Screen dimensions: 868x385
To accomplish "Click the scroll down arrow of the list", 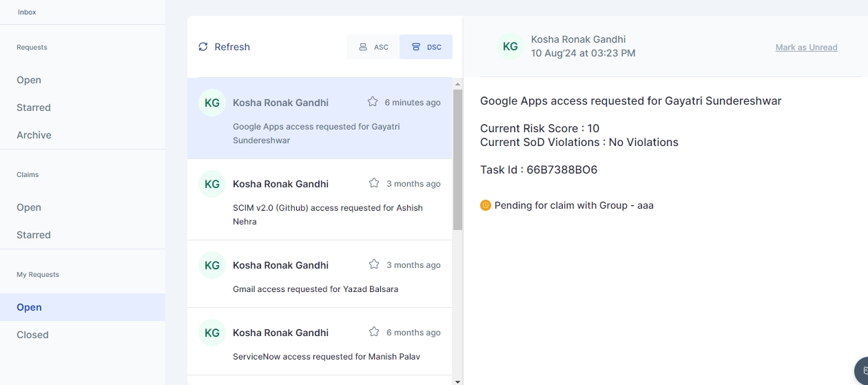I will tap(457, 380).
